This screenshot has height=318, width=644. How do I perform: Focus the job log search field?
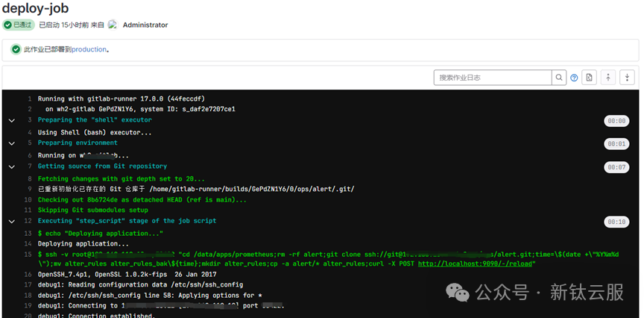click(x=493, y=78)
